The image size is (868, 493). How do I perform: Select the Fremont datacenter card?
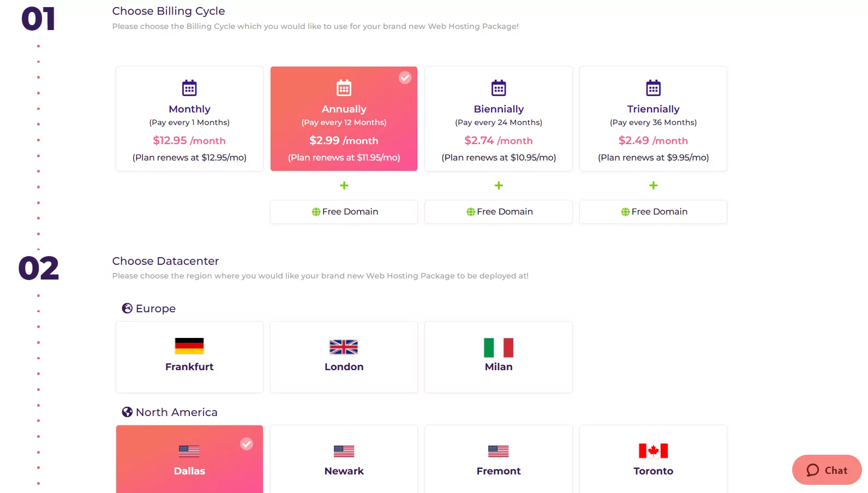point(499,460)
